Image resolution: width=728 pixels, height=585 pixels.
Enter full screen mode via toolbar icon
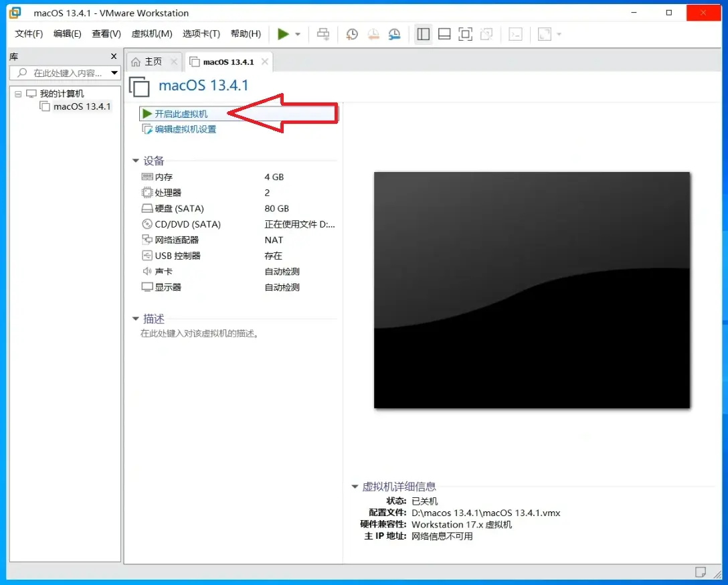tap(465, 34)
